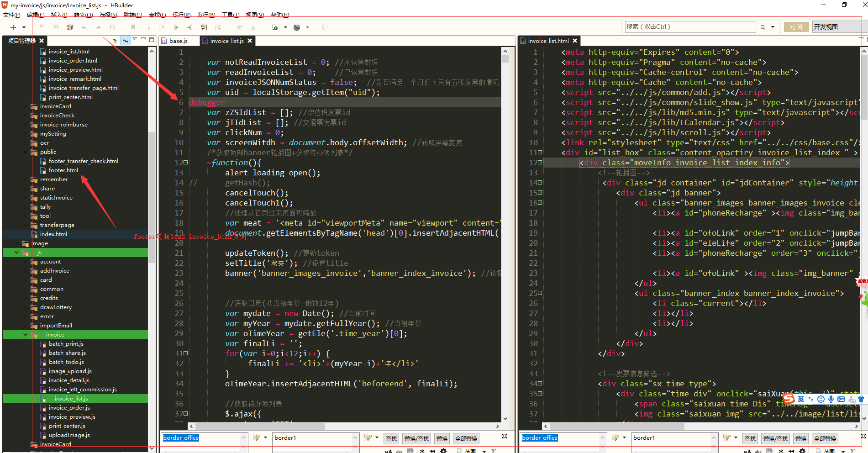The image size is (868, 453).
Task: Click the Run in browser play icon
Action: point(275,27)
